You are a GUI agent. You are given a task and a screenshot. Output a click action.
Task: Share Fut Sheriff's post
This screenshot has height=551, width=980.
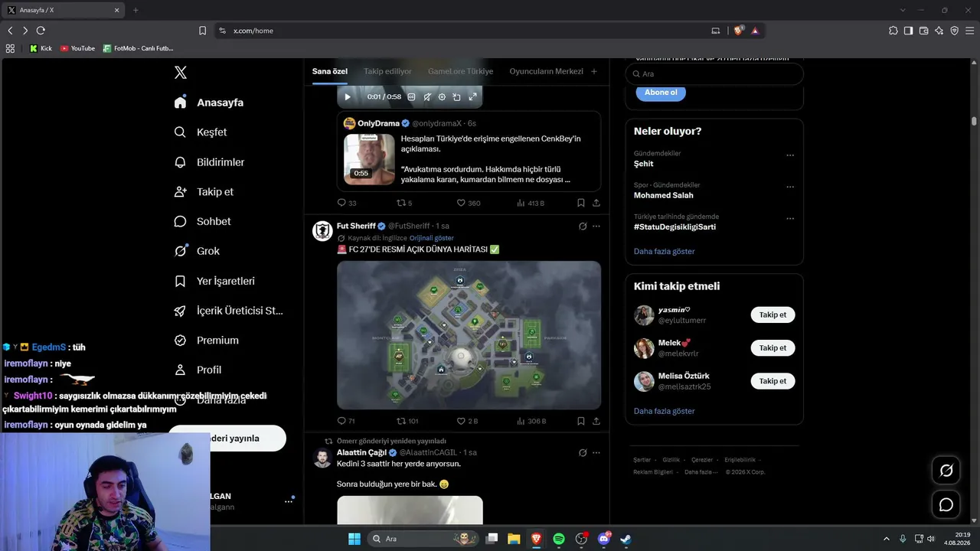[x=596, y=421]
